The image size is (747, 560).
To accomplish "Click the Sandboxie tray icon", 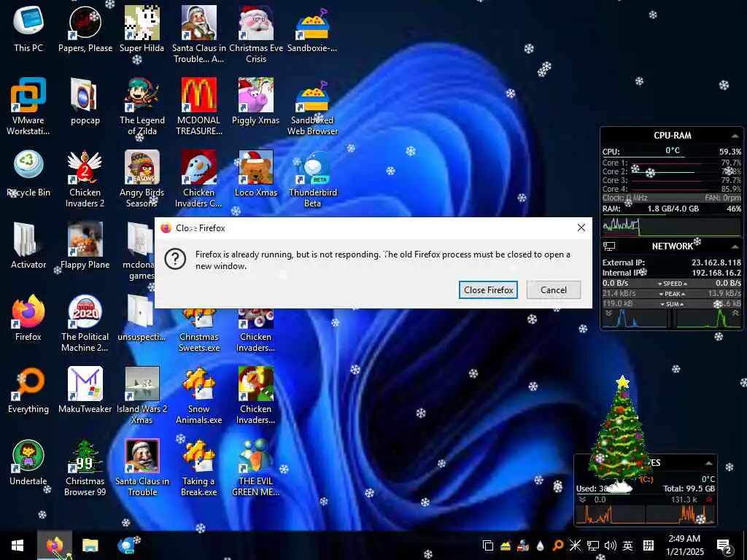I will coord(506,545).
